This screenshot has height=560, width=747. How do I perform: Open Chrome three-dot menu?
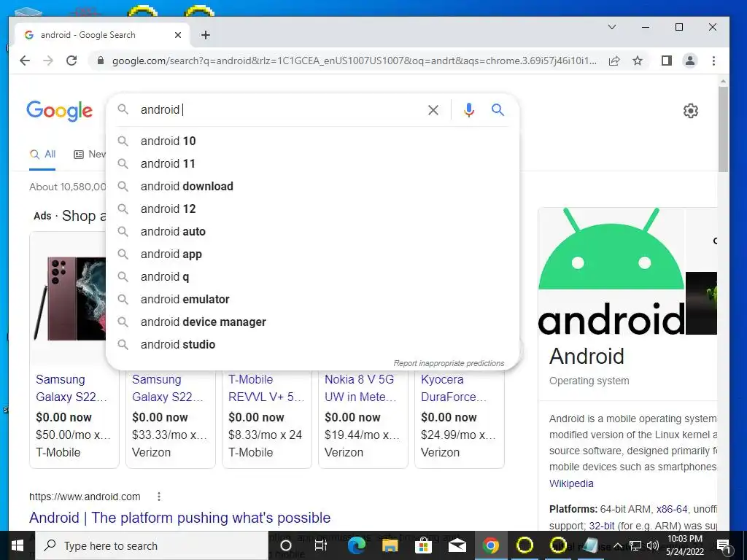tap(713, 61)
